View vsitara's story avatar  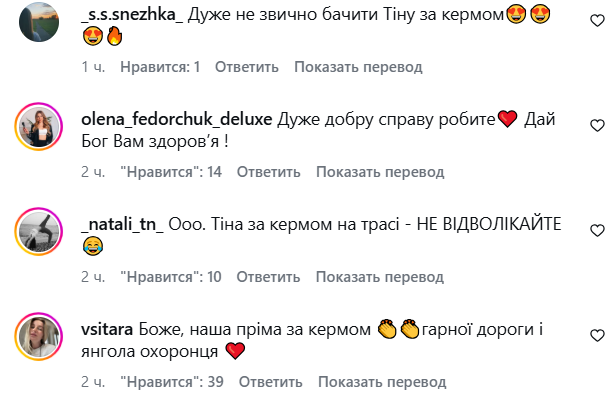coord(39,336)
